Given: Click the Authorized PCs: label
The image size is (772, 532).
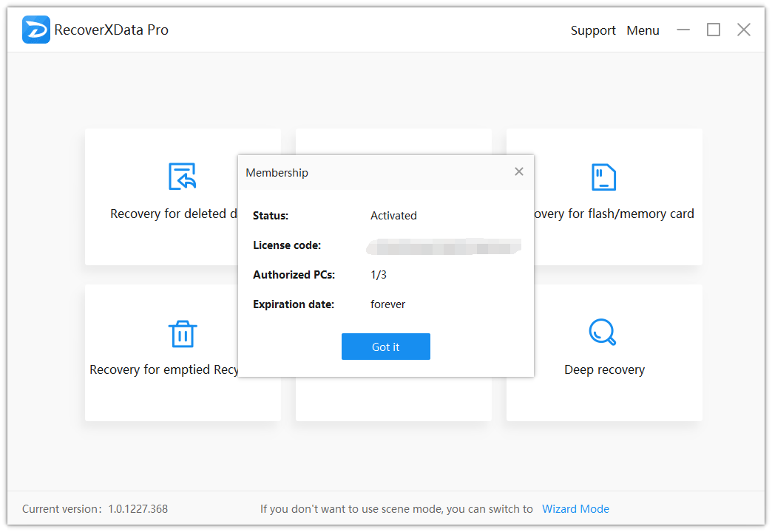Looking at the screenshot, I should pyautogui.click(x=294, y=275).
